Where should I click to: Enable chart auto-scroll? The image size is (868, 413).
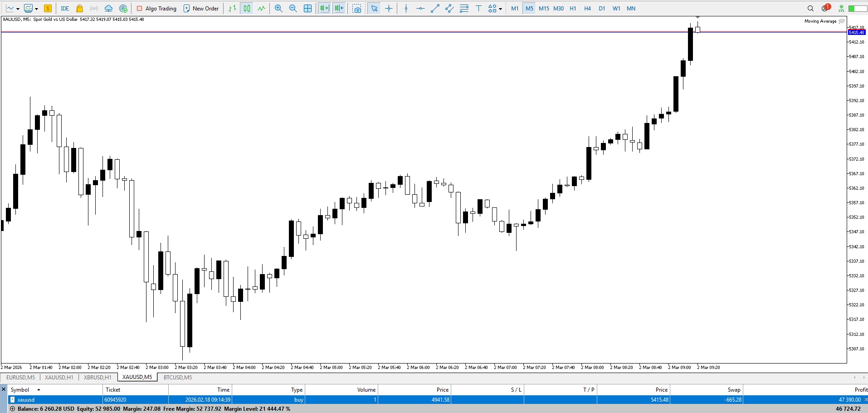324,8
